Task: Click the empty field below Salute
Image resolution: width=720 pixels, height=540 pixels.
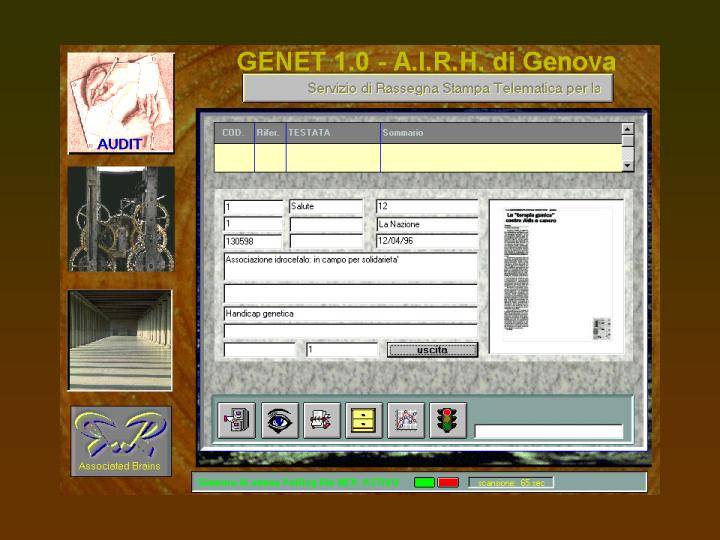Action: pos(326,224)
